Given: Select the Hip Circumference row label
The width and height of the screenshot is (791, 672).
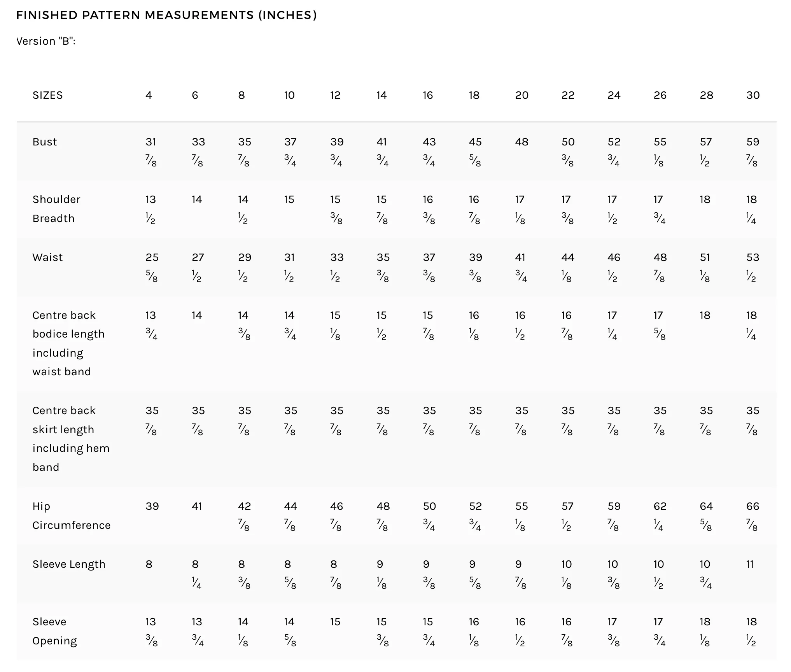Looking at the screenshot, I should point(72,516).
